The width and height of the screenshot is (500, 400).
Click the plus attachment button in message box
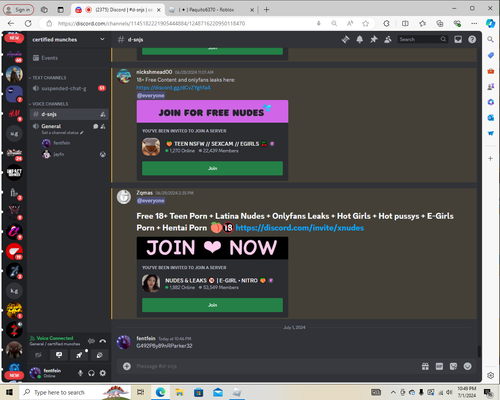click(127, 366)
